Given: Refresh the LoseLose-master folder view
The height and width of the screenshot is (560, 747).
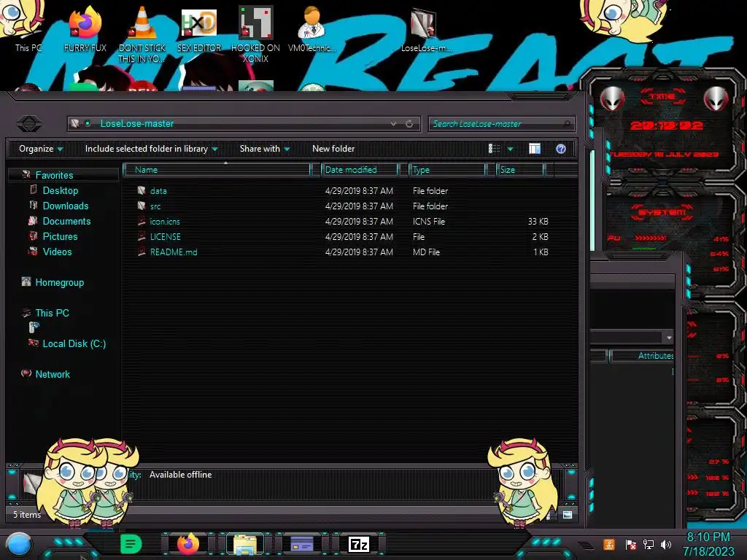Looking at the screenshot, I should [x=409, y=124].
